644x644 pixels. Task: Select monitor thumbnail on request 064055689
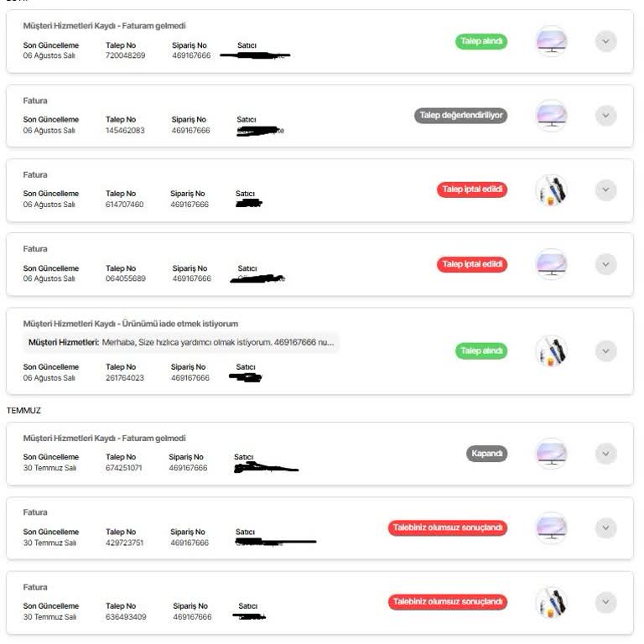tap(551, 264)
